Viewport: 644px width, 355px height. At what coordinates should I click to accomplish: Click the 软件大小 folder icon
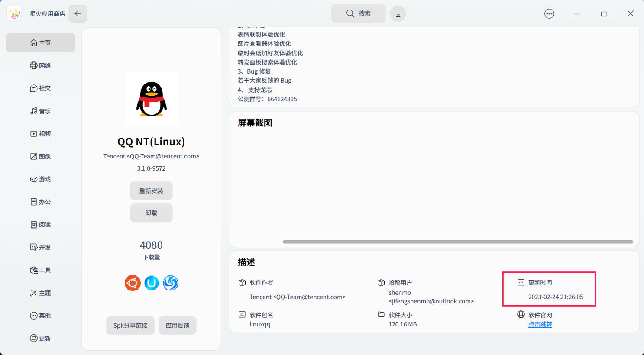[x=381, y=314]
